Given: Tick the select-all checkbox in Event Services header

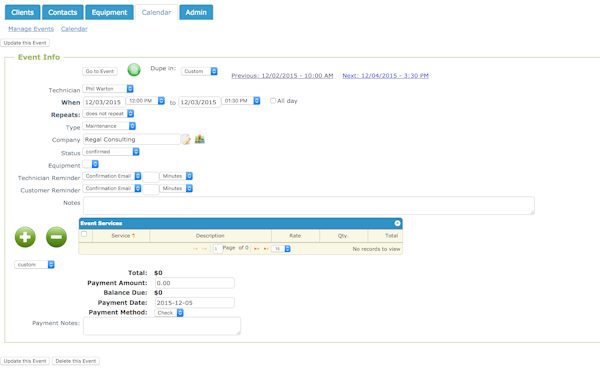Looking at the screenshot, I should coord(84,234).
